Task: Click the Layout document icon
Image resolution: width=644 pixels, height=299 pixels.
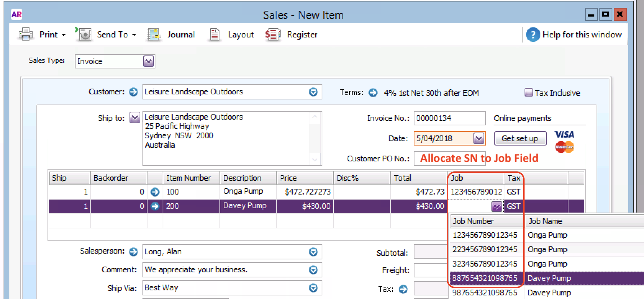Action: [214, 35]
